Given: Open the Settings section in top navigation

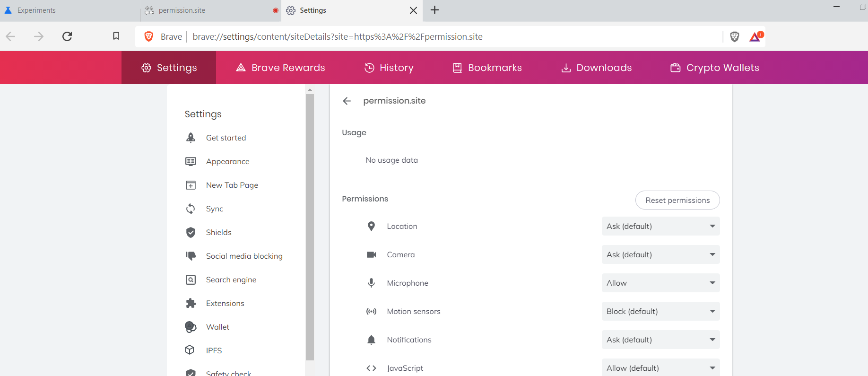Looking at the screenshot, I should pos(169,68).
